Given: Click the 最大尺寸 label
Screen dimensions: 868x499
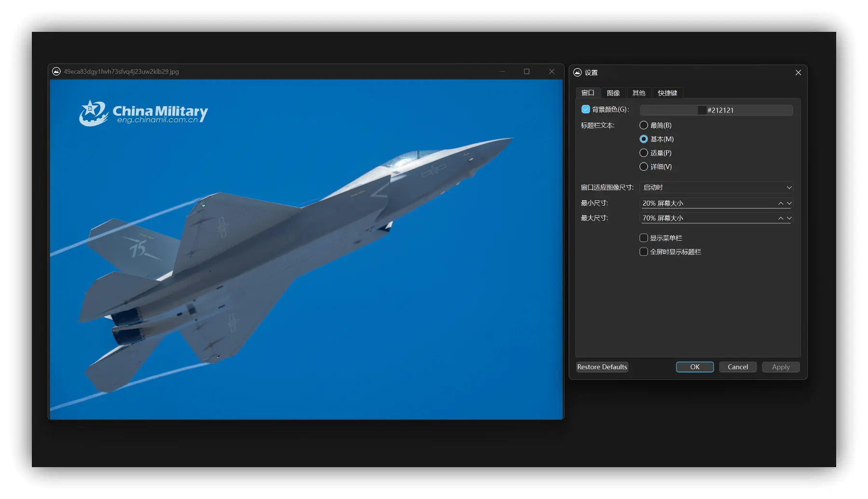Looking at the screenshot, I should point(594,218).
